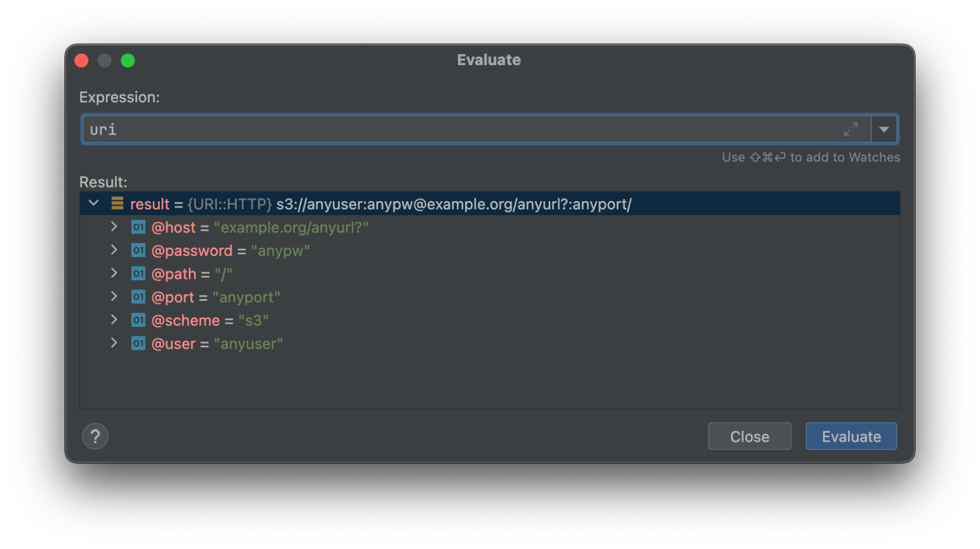Expand the @user variable node
Image resolution: width=980 pixels, height=549 pixels.
[x=114, y=343]
